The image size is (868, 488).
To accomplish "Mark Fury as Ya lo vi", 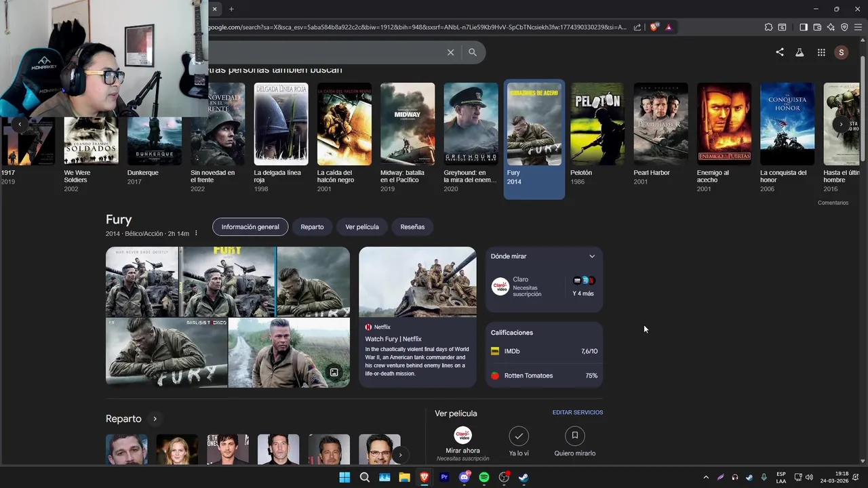I will [519, 441].
